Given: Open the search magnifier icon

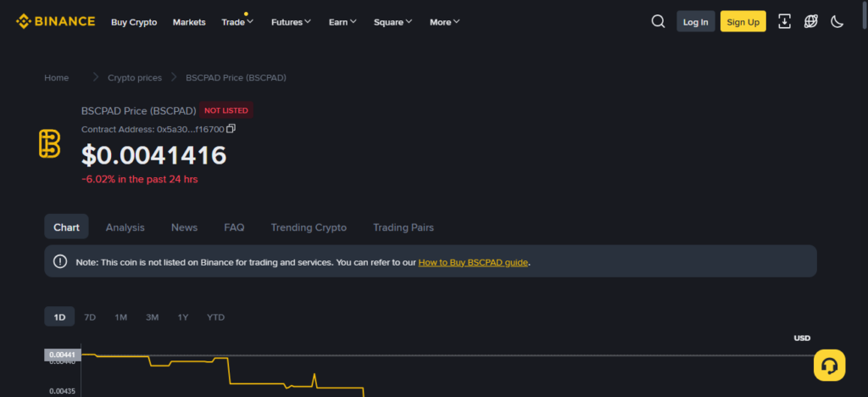Looking at the screenshot, I should [x=658, y=21].
